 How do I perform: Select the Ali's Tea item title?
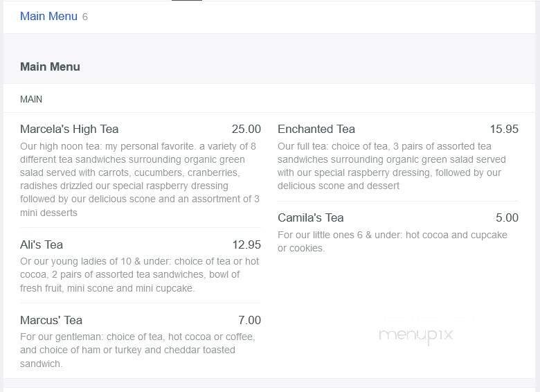(x=42, y=244)
